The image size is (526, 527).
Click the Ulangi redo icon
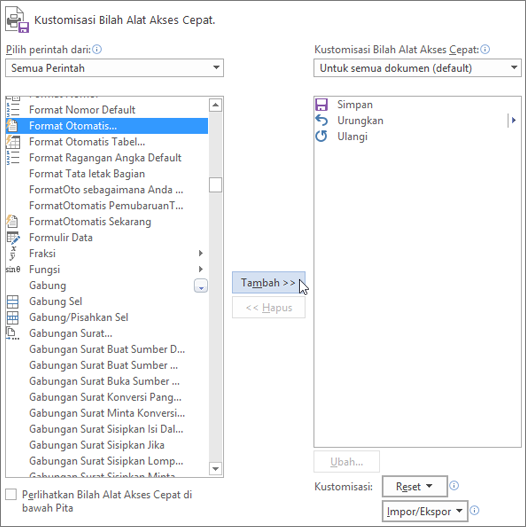(321, 136)
